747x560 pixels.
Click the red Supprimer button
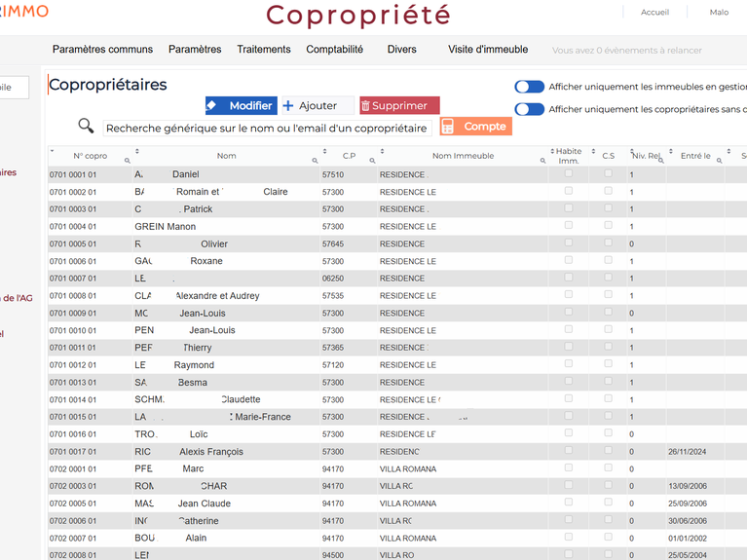pos(399,105)
